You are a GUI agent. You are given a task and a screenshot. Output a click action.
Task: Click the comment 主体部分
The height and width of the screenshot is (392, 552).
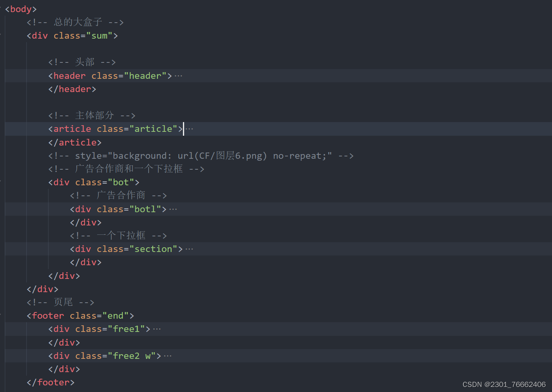[x=92, y=116]
